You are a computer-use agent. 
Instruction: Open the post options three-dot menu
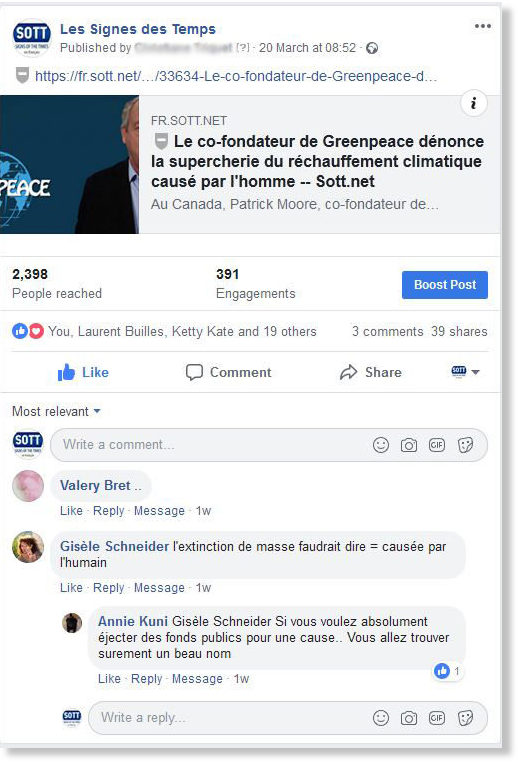point(482,26)
